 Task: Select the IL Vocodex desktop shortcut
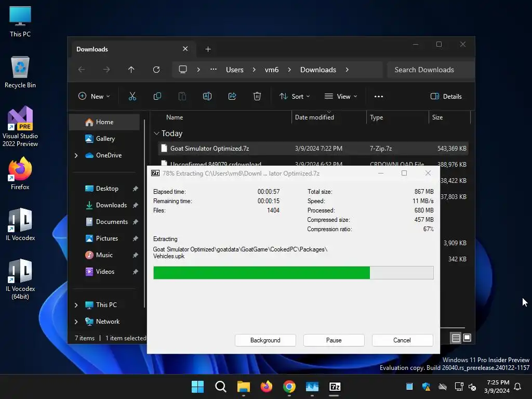pyautogui.click(x=20, y=224)
